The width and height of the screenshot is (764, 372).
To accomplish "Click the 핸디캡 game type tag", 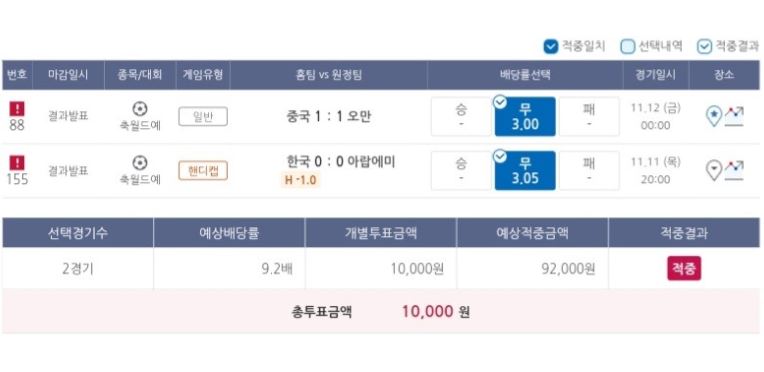I will 203,171.
